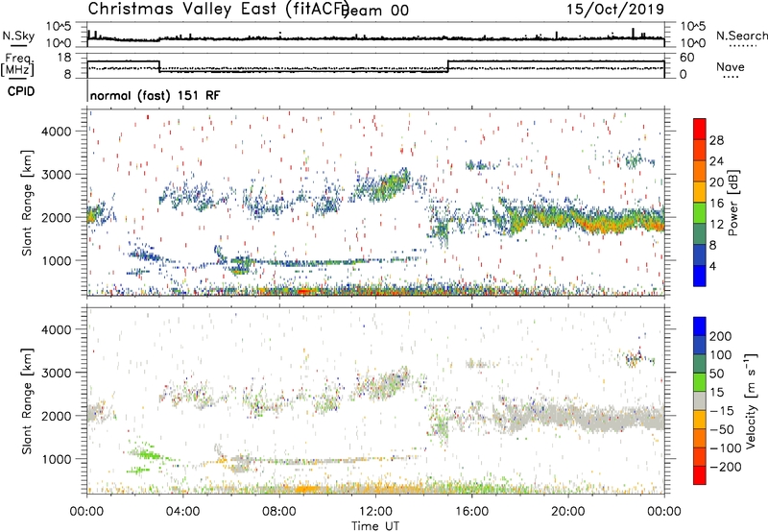Viewport: 768px width, 532px height.
Task: Click the '12:00' time axis tick label
Action: (x=375, y=512)
